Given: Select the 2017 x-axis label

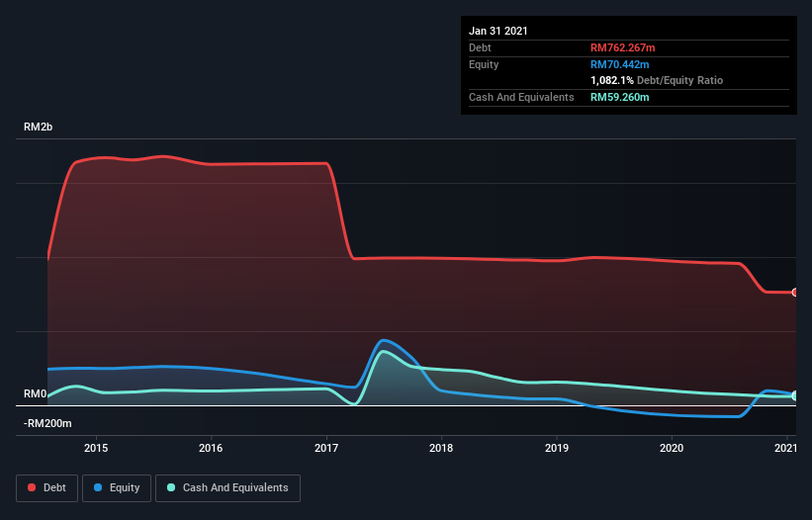Looking at the screenshot, I should [x=326, y=448].
